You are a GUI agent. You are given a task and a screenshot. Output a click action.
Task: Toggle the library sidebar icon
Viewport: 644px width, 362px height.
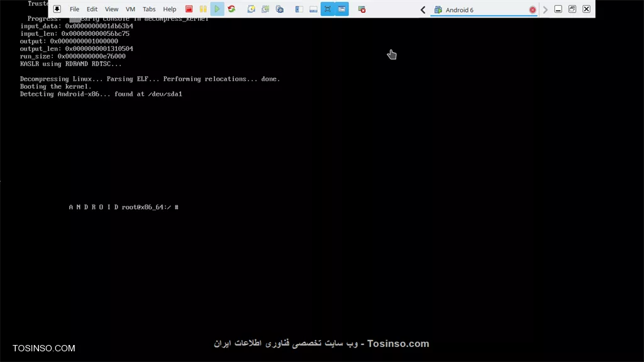tap(299, 9)
